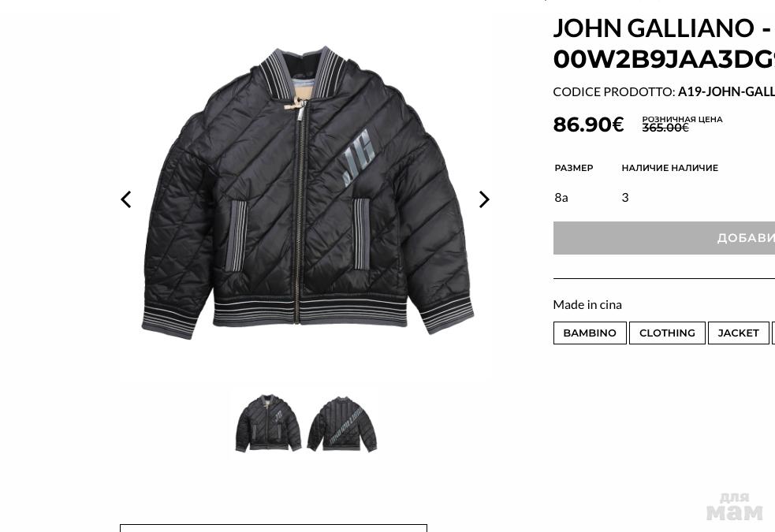Open the JACKET tag
Image resolution: width=775 pixels, height=532 pixels.
click(738, 333)
